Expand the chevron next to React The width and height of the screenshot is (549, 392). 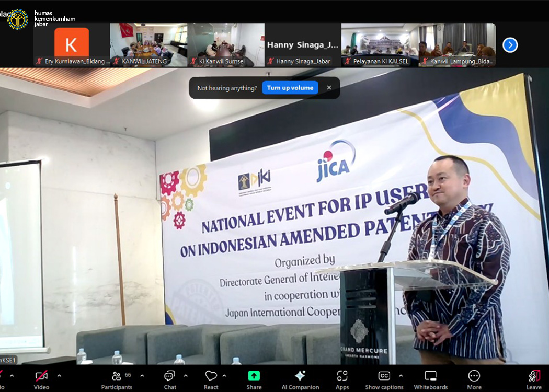pyautogui.click(x=224, y=375)
